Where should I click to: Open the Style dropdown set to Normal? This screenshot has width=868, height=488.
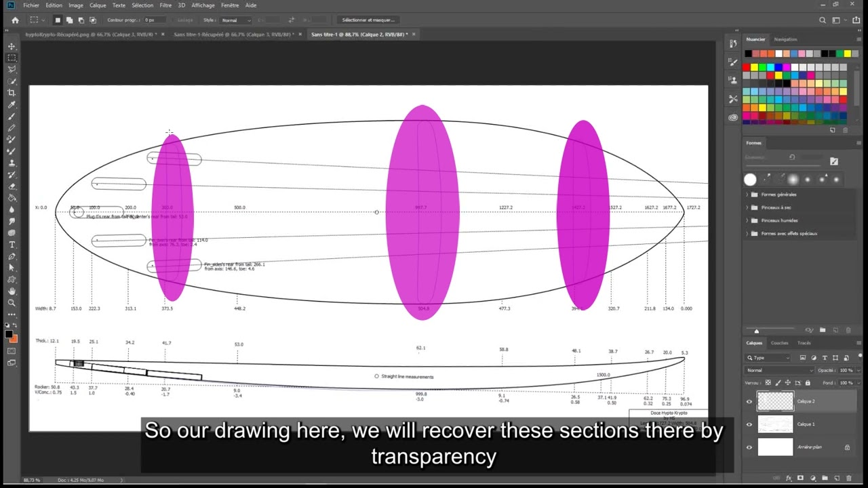[x=236, y=20]
